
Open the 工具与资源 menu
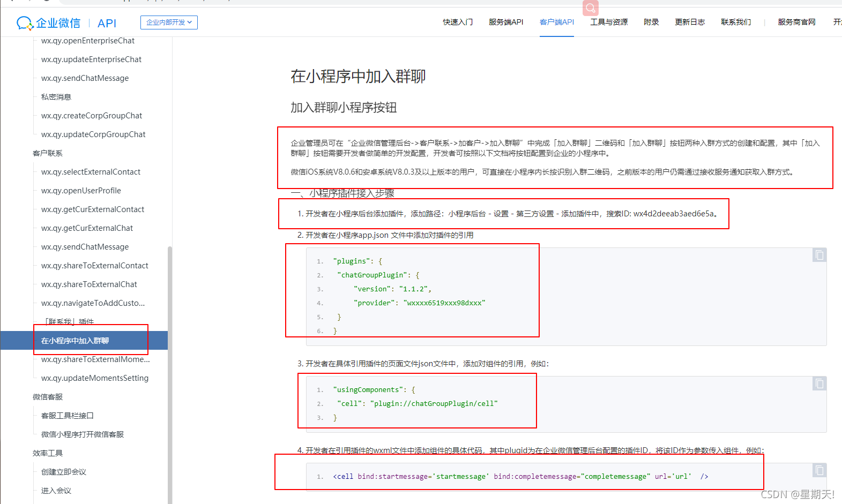click(x=609, y=22)
